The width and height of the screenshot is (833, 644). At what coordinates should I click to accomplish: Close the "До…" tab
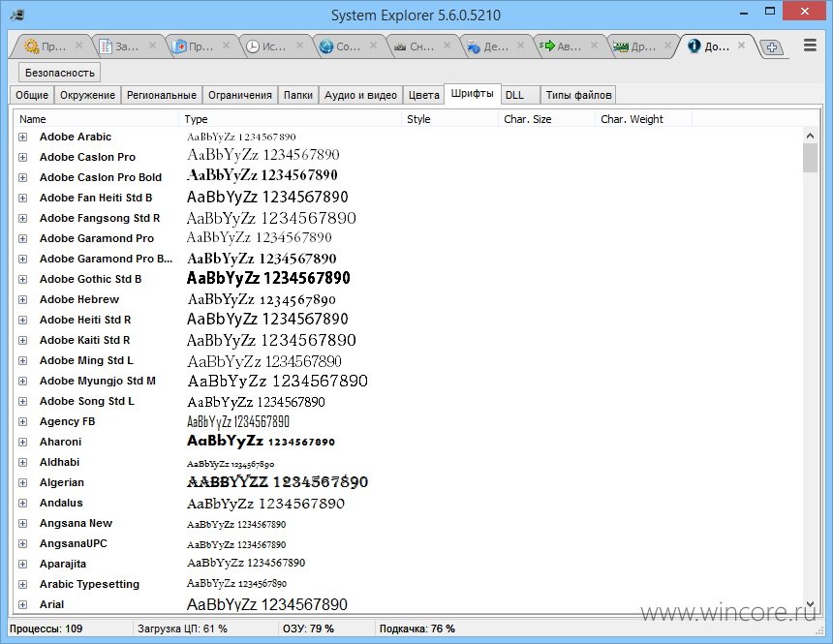pyautogui.click(x=742, y=46)
